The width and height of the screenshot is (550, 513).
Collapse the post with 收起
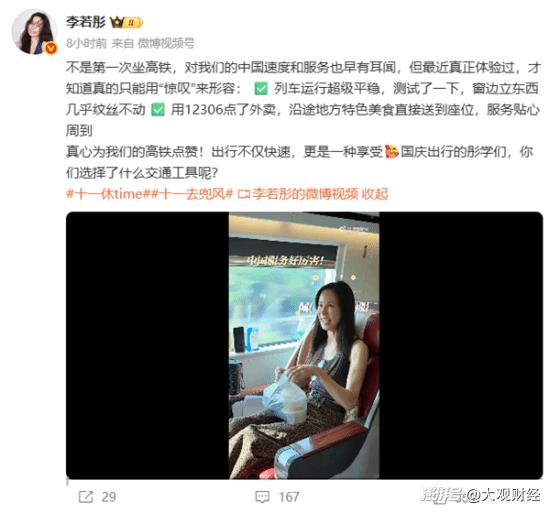(x=375, y=194)
